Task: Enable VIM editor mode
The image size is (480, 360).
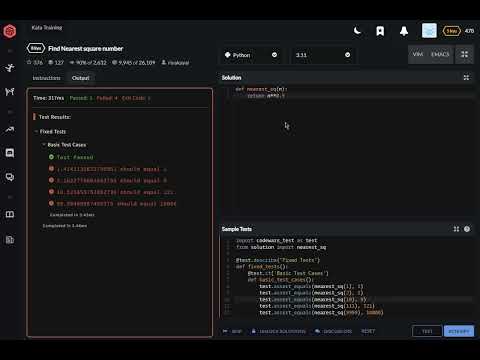Action: click(x=418, y=54)
